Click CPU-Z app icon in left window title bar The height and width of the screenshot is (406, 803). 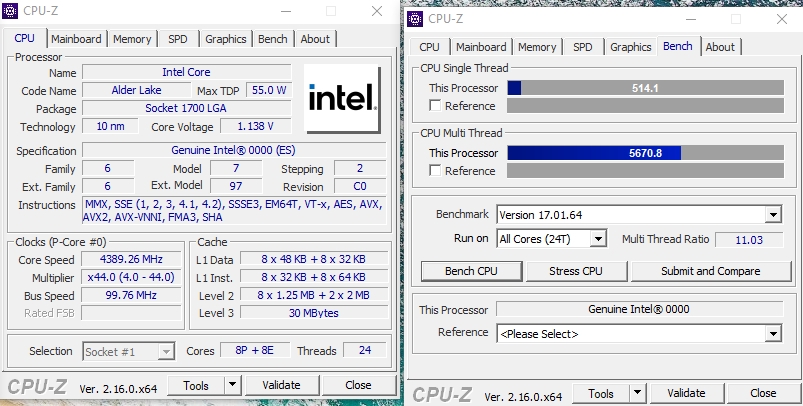[x=10, y=11]
